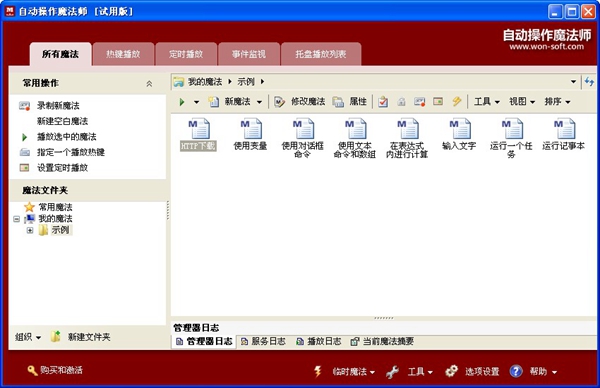This screenshot has width=600, height=388.
Task: Click the refresh icon beside the address bar
Action: coord(589,82)
